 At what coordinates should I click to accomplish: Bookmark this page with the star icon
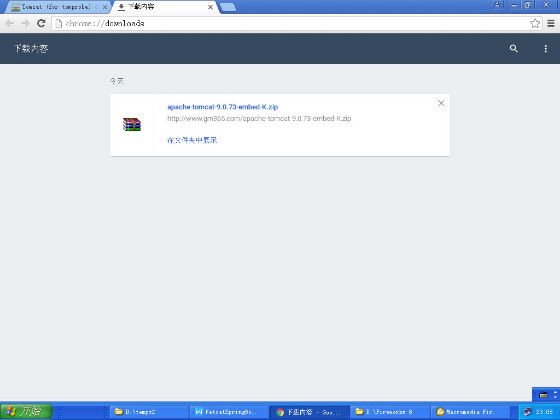point(535,24)
